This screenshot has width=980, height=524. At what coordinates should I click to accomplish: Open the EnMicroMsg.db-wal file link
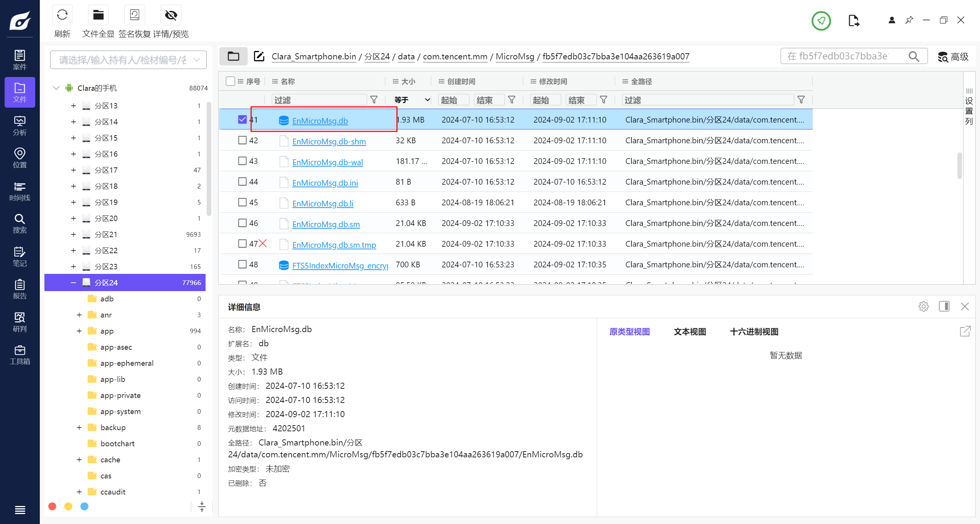327,162
